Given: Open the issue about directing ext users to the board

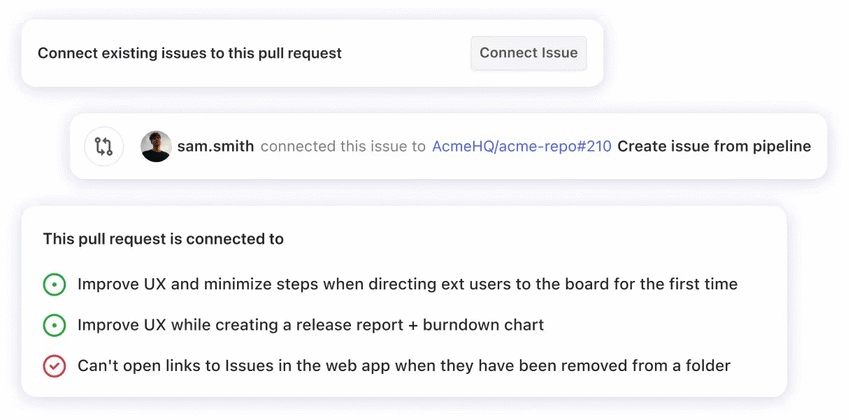Looking at the screenshot, I should coord(407,285).
